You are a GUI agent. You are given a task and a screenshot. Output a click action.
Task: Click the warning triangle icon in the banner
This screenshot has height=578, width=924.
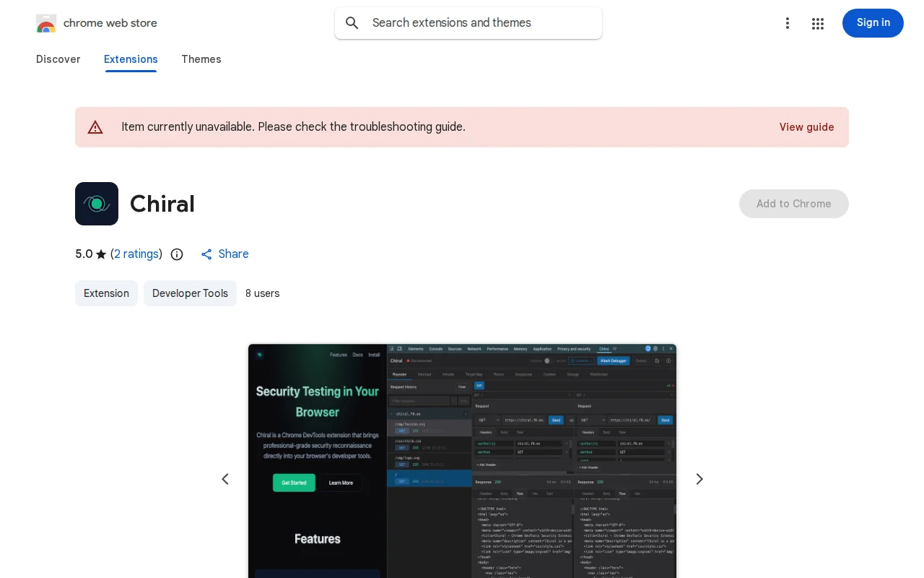tap(95, 127)
